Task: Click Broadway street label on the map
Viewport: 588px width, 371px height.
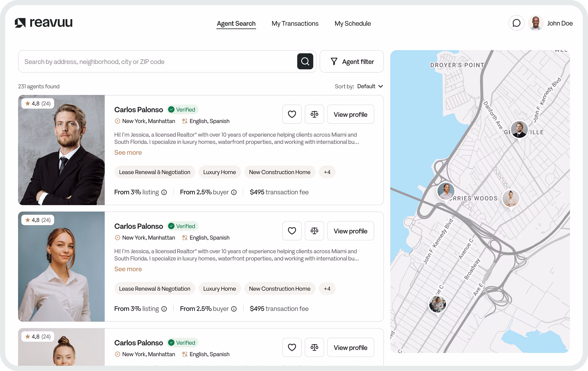Action: [472, 269]
